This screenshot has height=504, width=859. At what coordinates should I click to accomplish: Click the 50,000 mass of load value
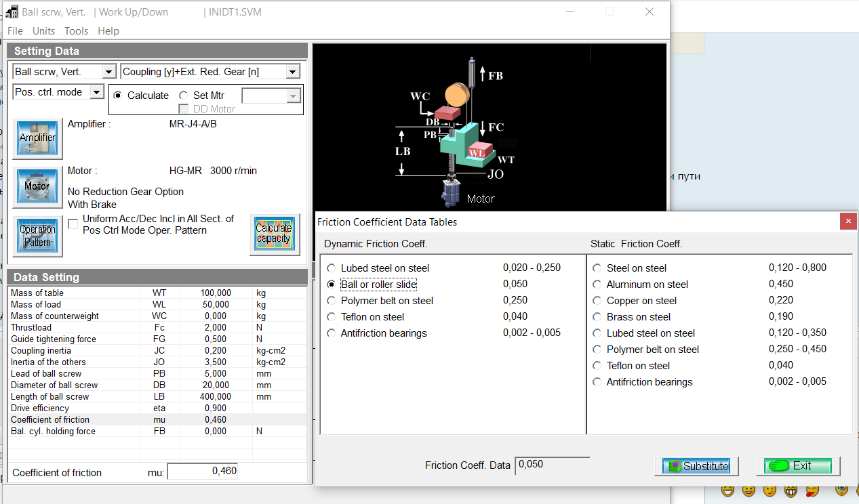click(x=216, y=305)
